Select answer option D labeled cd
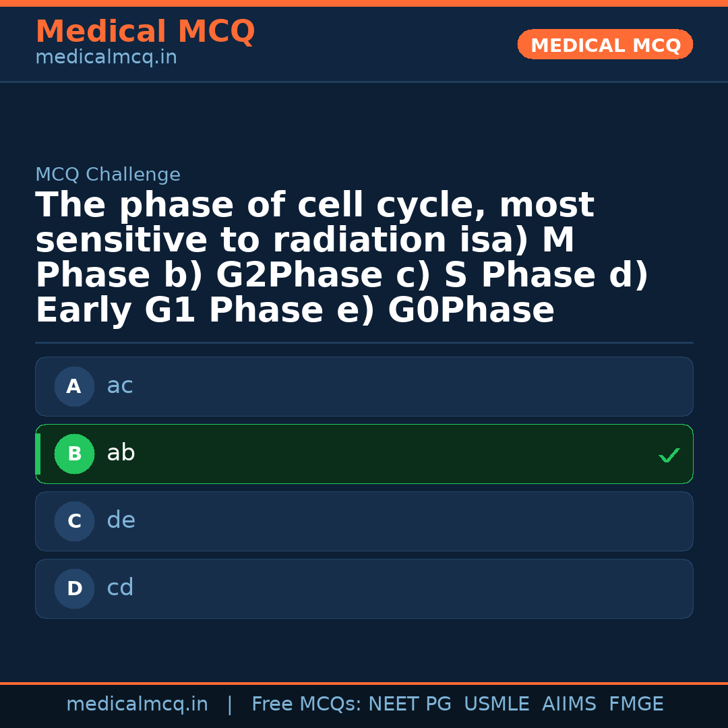The image size is (728, 728). pyautogui.click(x=364, y=588)
